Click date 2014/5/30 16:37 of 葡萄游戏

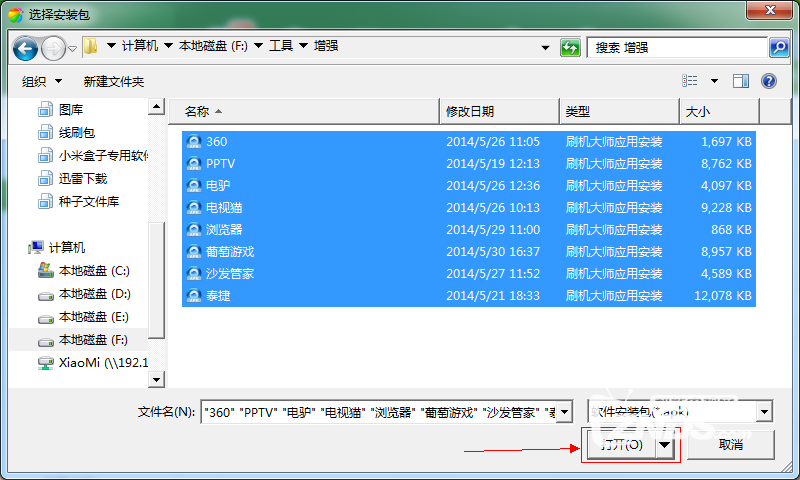[493, 251]
